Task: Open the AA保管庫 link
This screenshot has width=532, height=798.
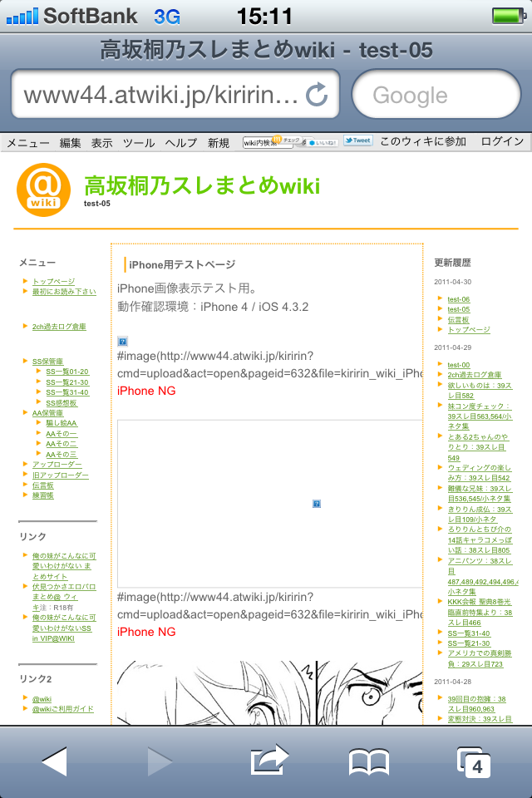Action: point(48,413)
